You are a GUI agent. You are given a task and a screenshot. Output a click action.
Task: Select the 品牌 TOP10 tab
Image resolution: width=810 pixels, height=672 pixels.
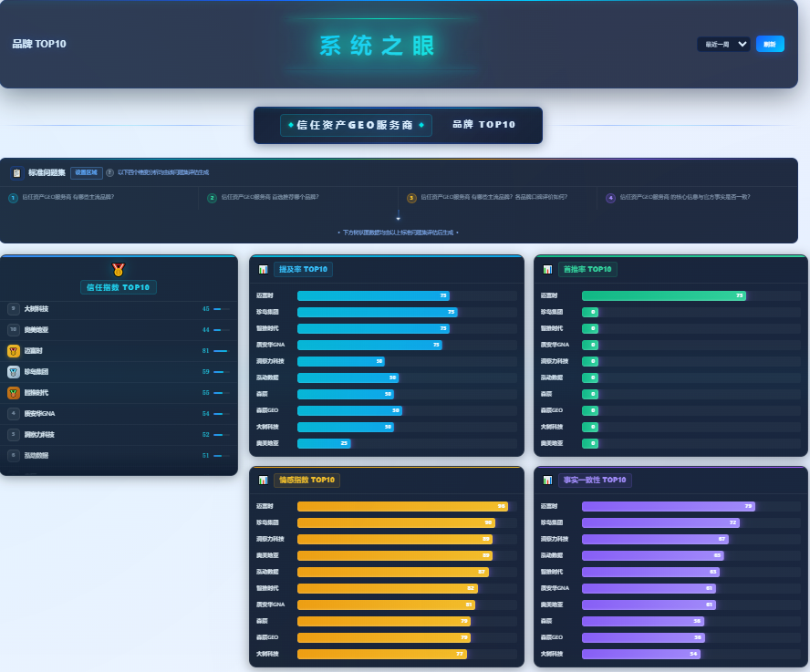(x=484, y=125)
